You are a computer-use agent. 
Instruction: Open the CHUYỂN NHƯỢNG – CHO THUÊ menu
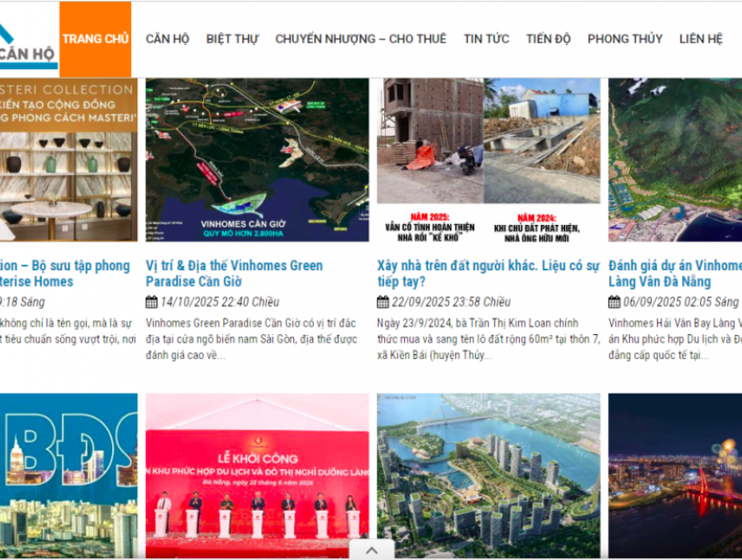pyautogui.click(x=360, y=38)
